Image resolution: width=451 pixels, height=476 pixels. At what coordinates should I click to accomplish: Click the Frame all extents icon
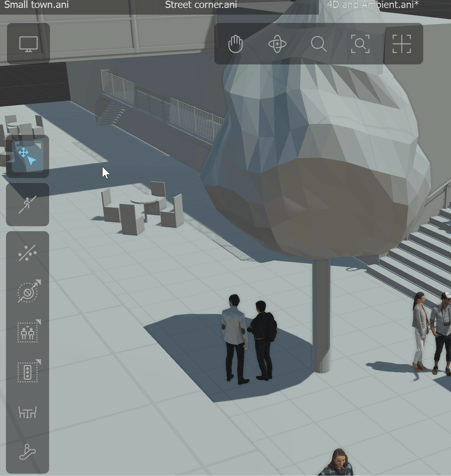[x=402, y=44]
